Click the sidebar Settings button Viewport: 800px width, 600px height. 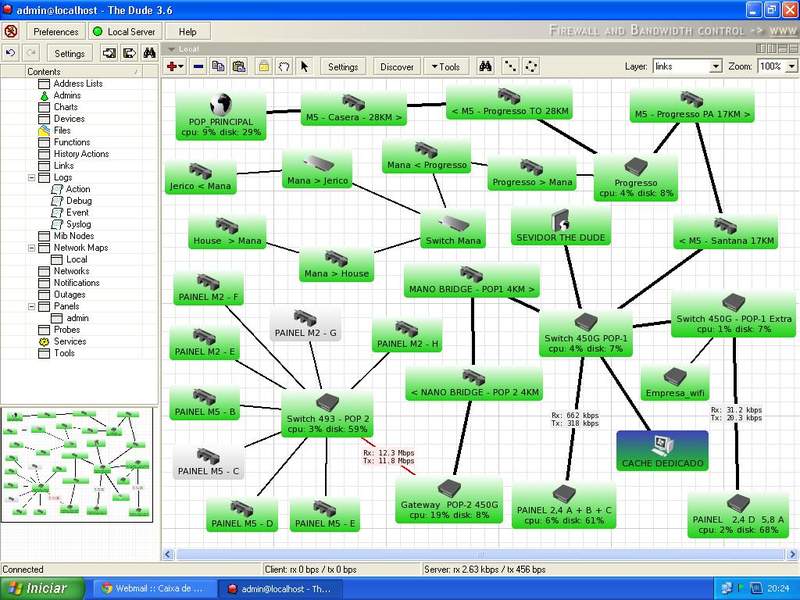69,54
